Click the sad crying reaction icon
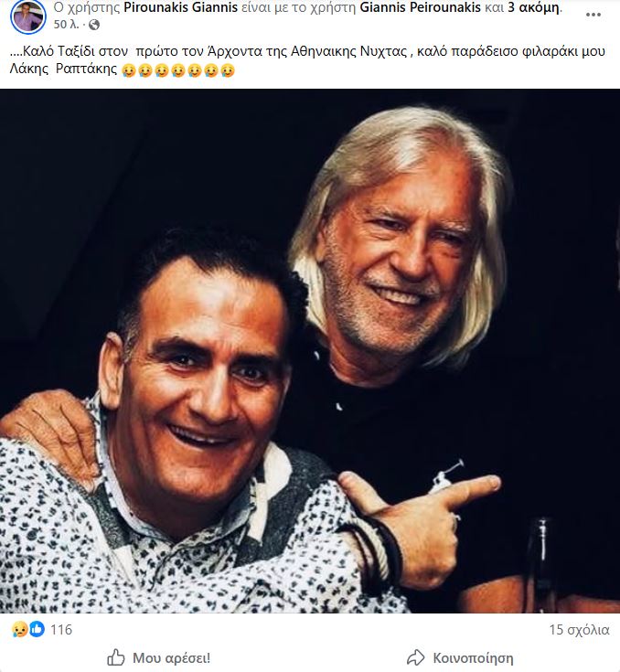Image resolution: width=620 pixels, height=672 pixels. click(x=20, y=629)
